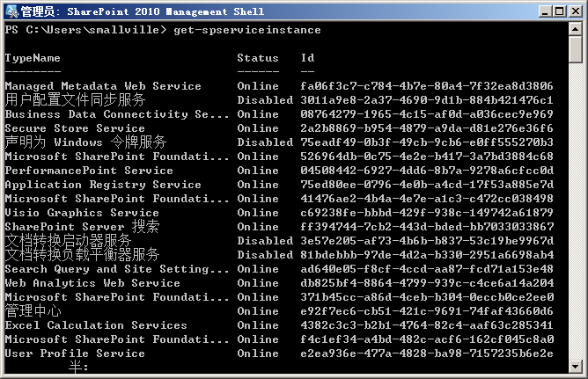Click Online status of Excel Calculation Services
Screen dimensions: 588x379
(258, 325)
